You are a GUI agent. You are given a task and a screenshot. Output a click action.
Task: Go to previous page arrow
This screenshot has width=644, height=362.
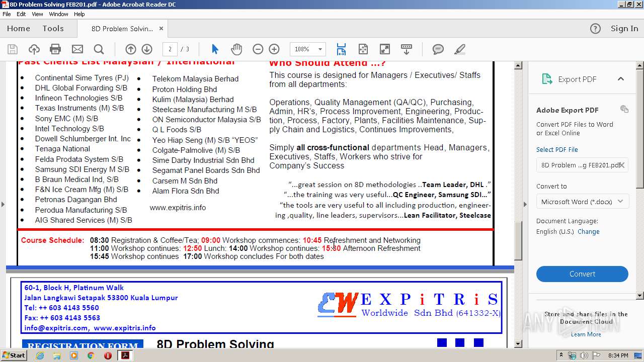(131, 49)
